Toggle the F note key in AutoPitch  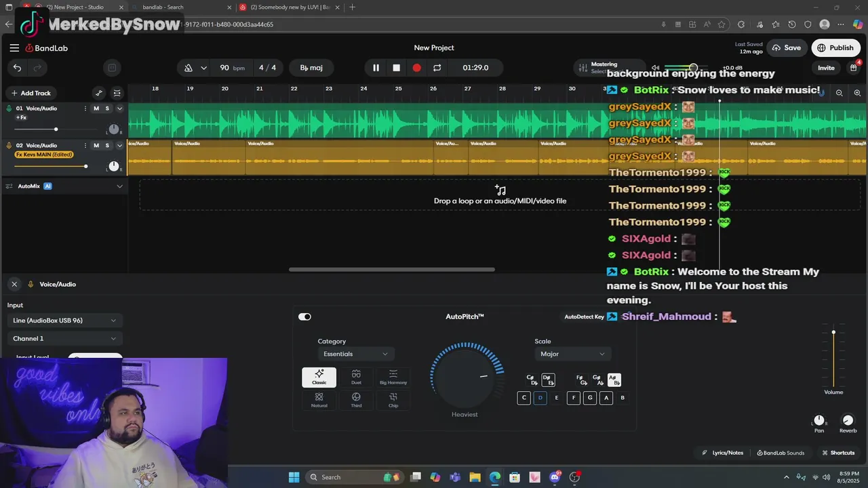(574, 398)
